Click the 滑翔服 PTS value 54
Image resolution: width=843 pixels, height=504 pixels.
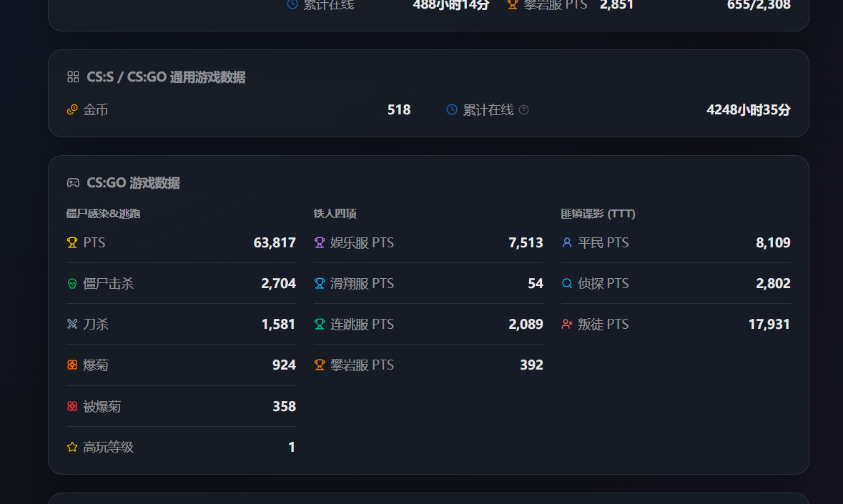tap(536, 283)
